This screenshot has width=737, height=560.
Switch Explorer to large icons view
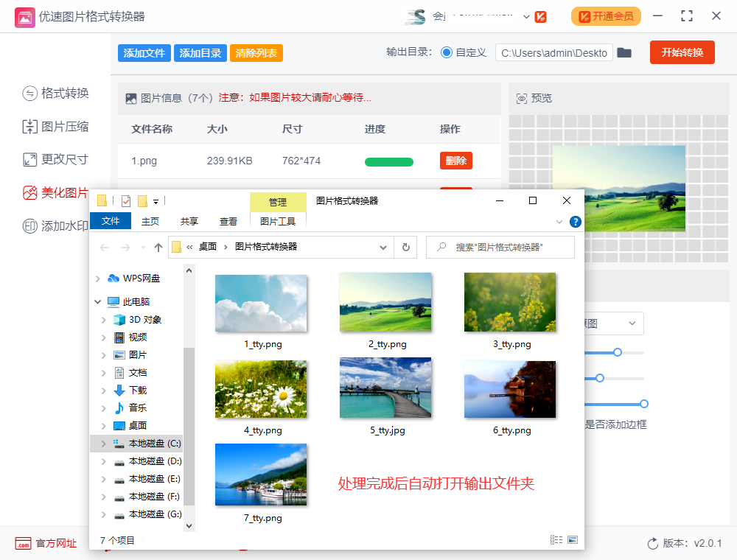(x=572, y=539)
